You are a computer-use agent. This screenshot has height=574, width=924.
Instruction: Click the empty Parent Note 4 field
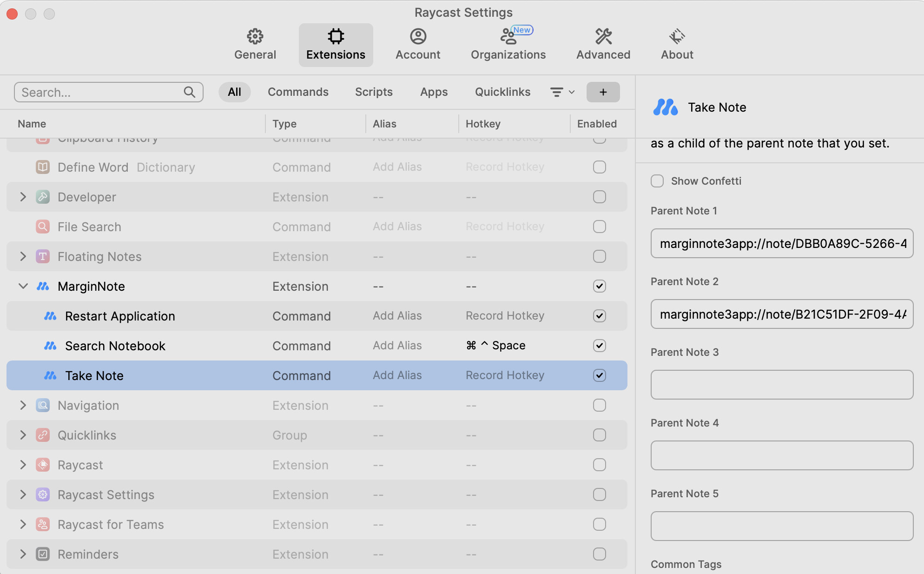coord(782,455)
